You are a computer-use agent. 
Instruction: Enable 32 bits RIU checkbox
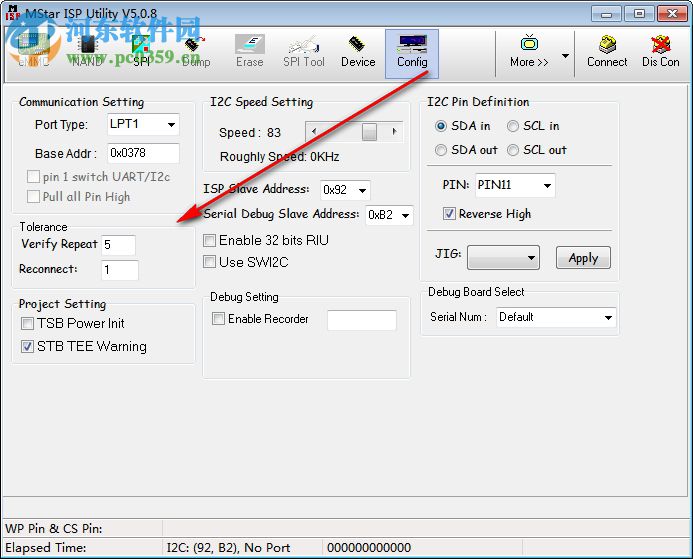[209, 240]
